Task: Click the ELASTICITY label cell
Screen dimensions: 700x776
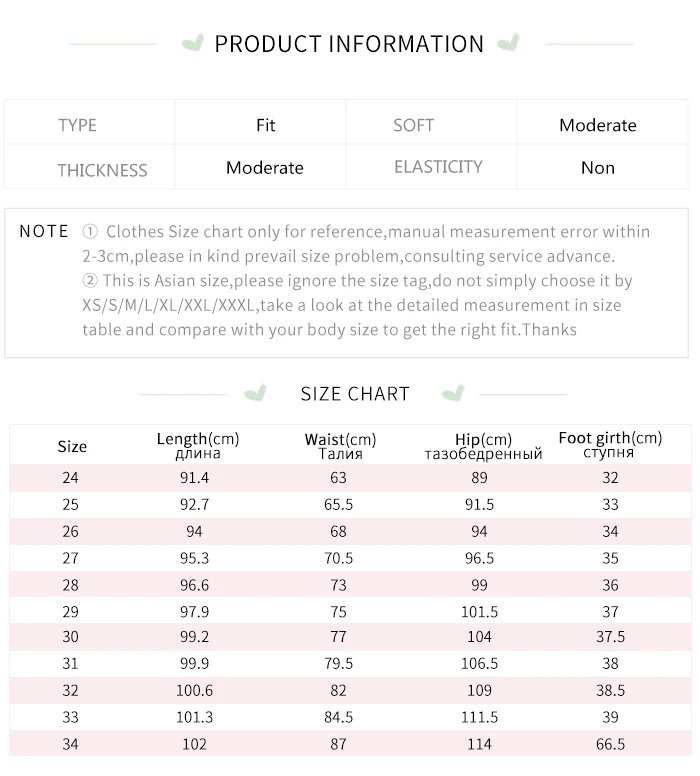Action: (x=431, y=167)
